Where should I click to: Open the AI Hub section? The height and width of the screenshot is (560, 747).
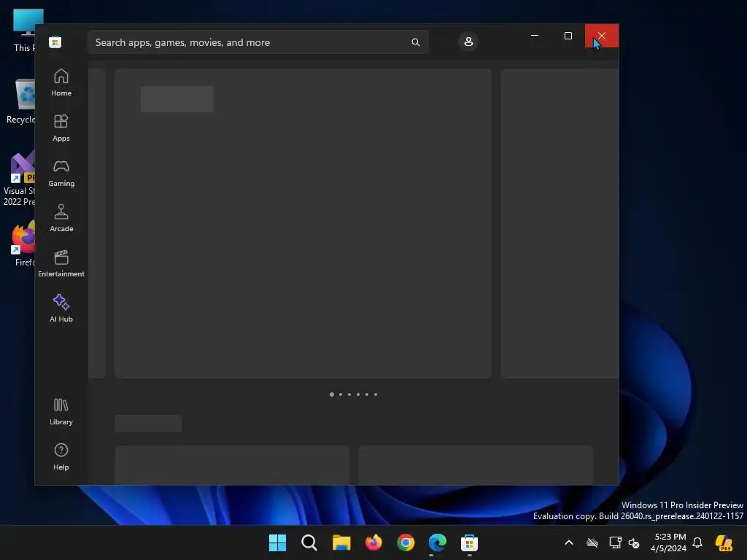61,308
